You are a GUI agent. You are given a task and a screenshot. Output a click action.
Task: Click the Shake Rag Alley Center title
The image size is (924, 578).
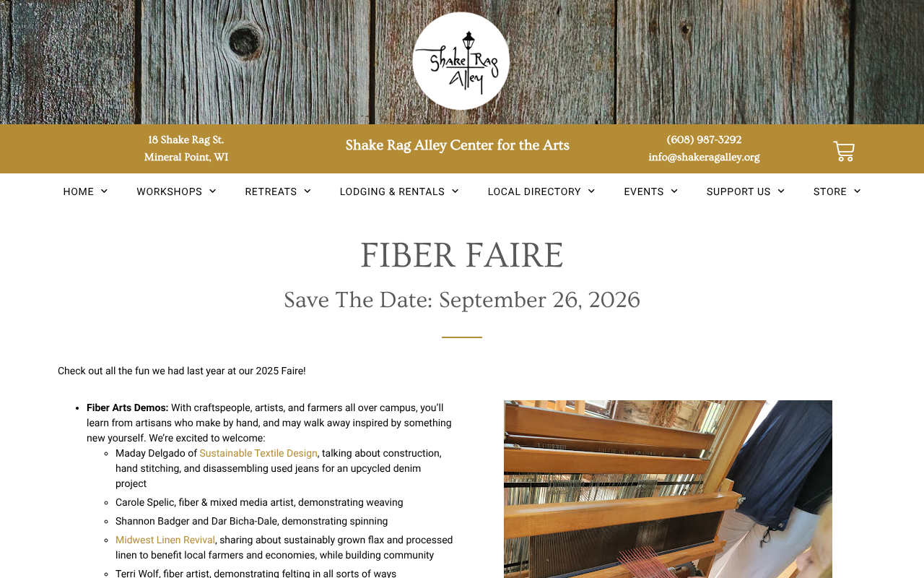(458, 145)
